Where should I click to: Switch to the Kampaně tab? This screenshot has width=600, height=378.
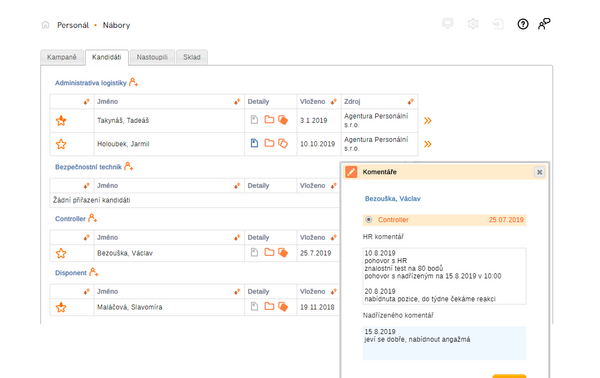tap(62, 57)
